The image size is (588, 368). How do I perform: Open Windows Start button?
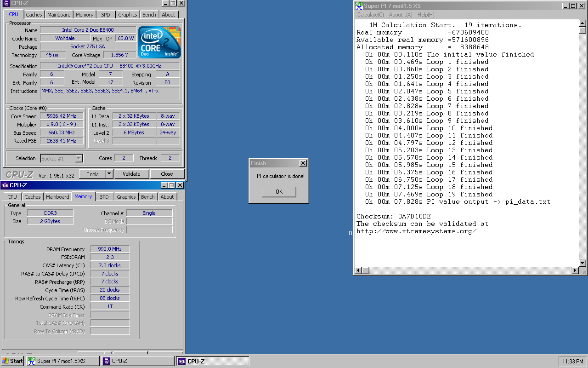coord(12,361)
